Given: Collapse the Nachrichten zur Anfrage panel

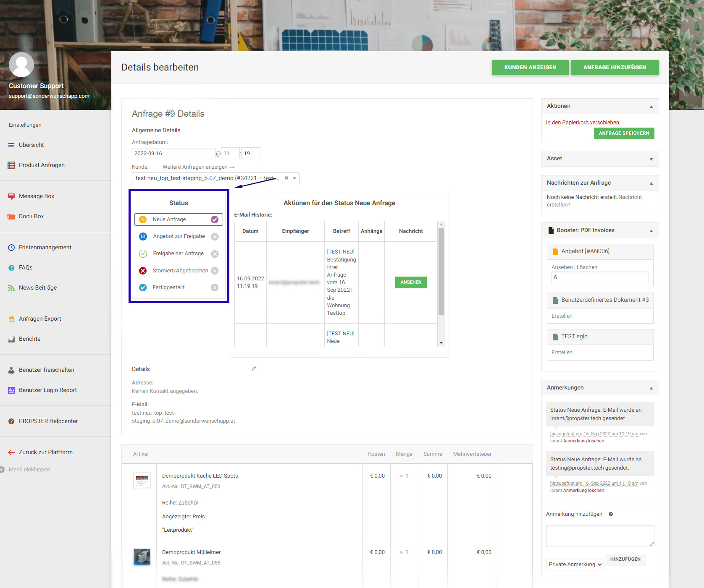Looking at the screenshot, I should (651, 183).
